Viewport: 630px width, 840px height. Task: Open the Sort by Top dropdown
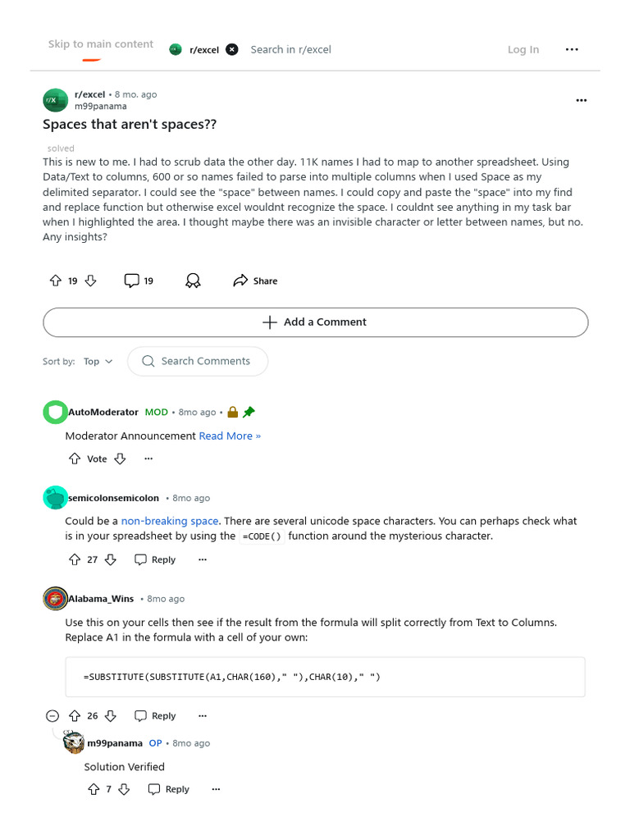tap(98, 361)
